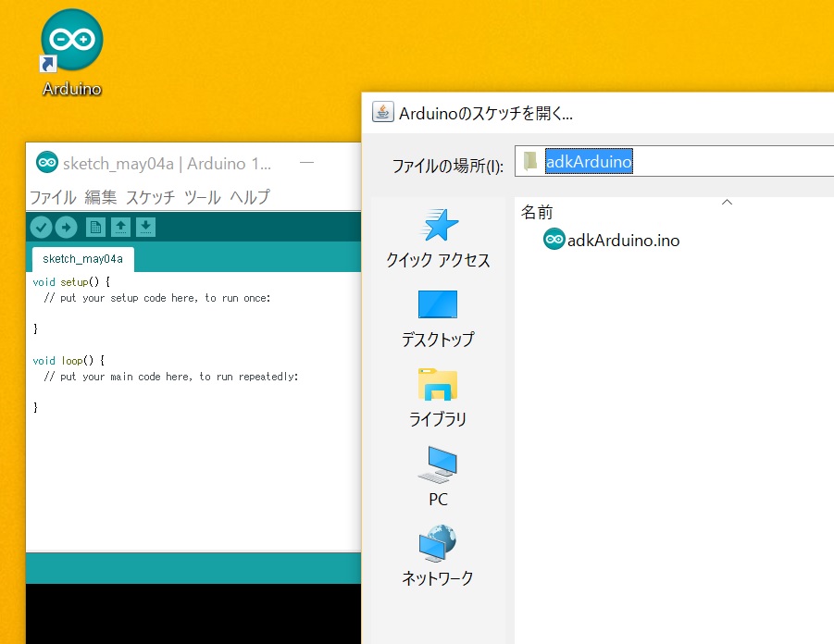Screen dimensions: 834x644
Task: Open the ヘルプ menu
Action: tap(250, 197)
